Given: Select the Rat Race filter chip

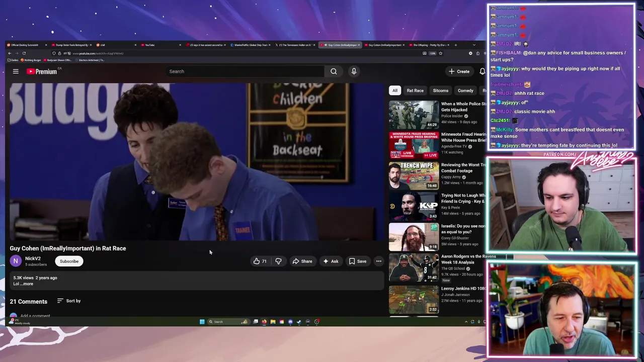Looking at the screenshot, I should (x=415, y=90).
